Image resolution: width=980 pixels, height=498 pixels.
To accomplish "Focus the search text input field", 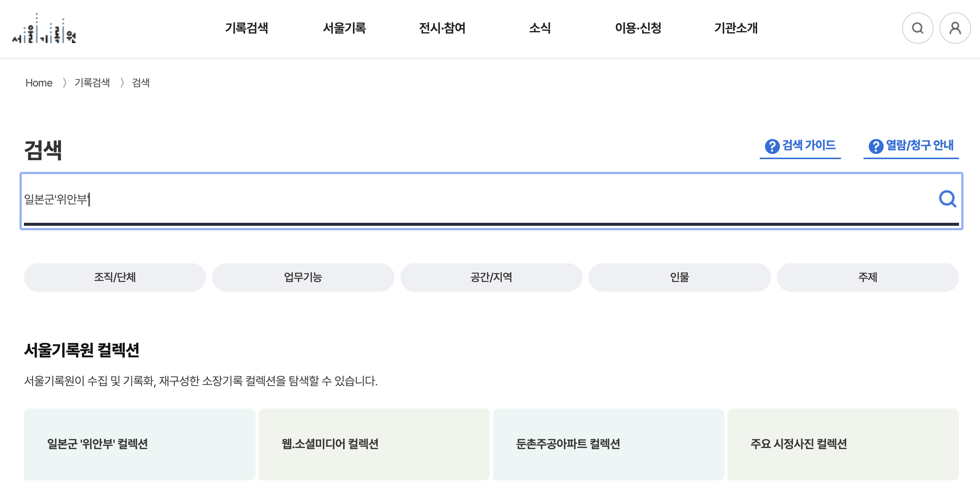I will (457, 199).
